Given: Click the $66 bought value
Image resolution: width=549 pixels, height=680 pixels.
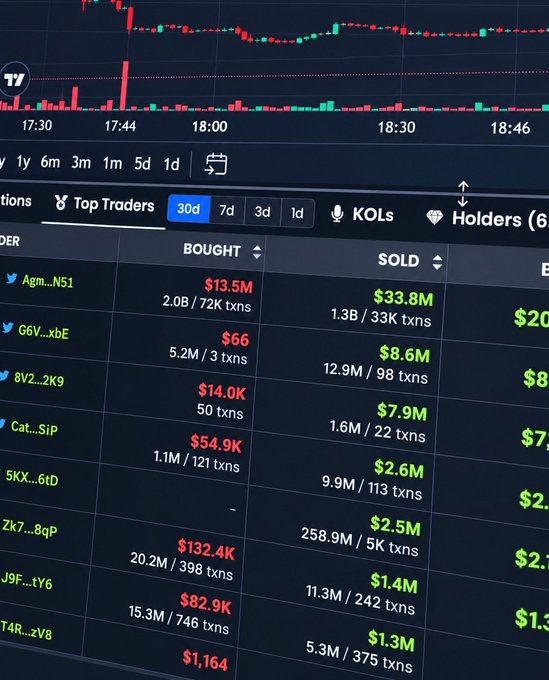Looking at the screenshot, I should click(235, 339).
